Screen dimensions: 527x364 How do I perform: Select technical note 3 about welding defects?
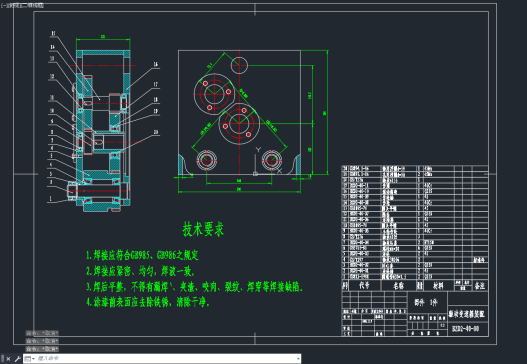[x=195, y=287]
